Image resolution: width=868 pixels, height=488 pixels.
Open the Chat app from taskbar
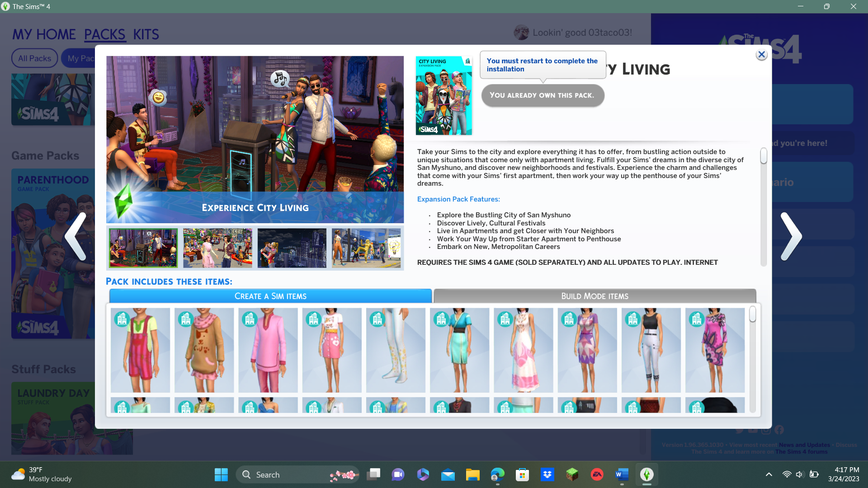(398, 474)
